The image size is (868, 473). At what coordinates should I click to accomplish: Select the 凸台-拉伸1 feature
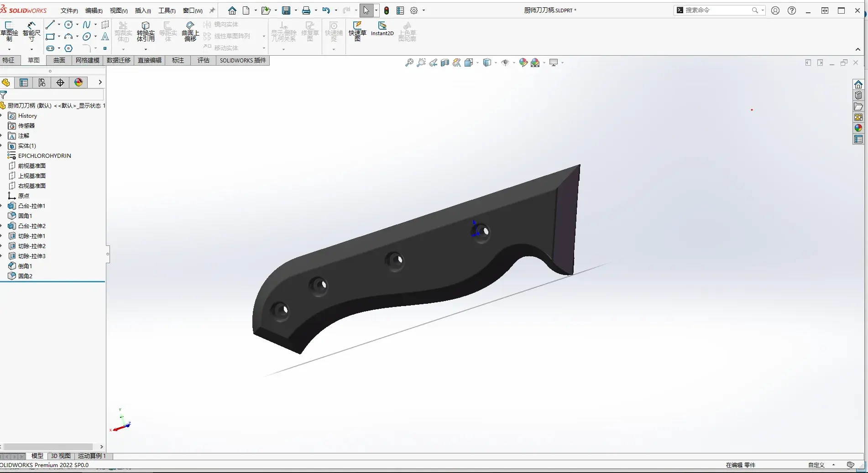click(x=31, y=206)
